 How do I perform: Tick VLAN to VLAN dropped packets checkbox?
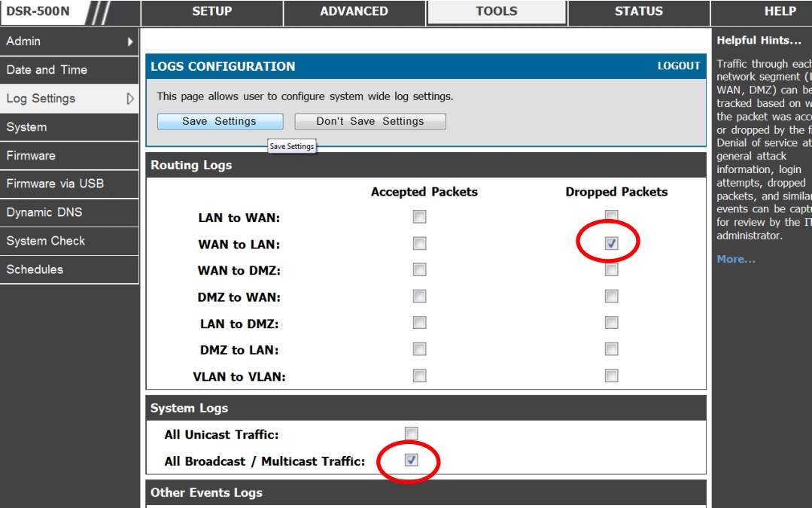point(611,376)
